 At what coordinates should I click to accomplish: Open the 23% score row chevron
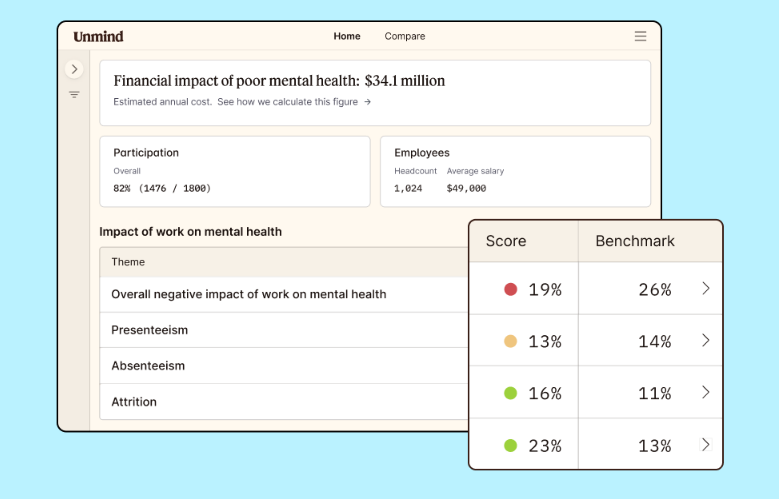[x=706, y=445]
